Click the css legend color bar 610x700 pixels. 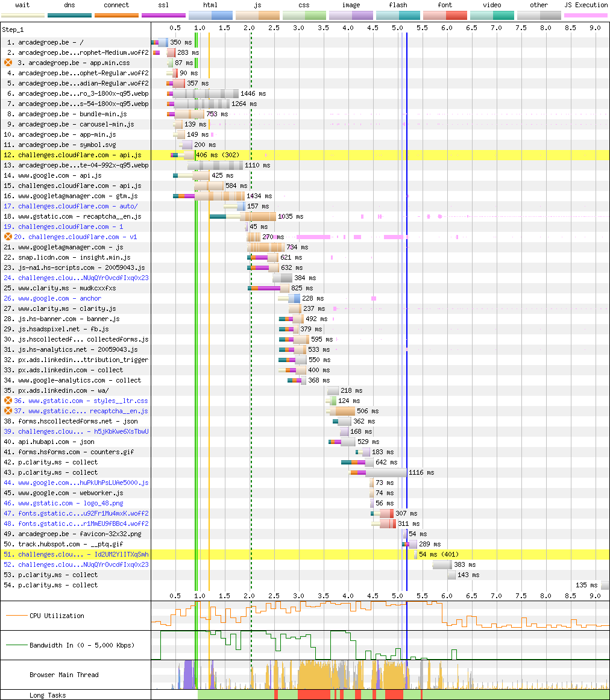click(304, 15)
